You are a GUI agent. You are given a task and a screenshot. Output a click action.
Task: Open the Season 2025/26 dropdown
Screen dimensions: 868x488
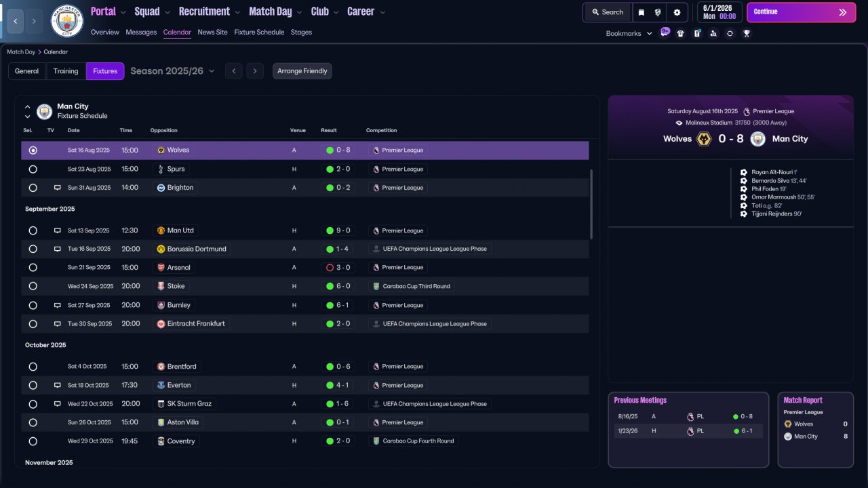point(172,71)
